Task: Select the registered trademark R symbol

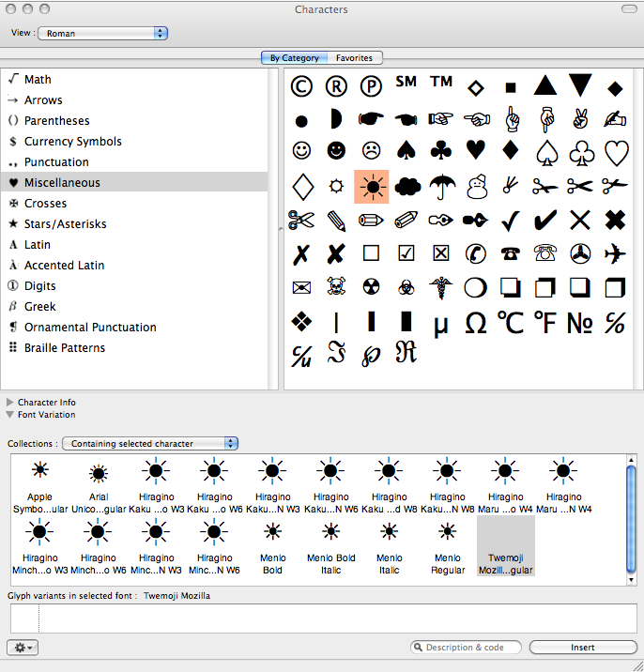Action: (336, 86)
